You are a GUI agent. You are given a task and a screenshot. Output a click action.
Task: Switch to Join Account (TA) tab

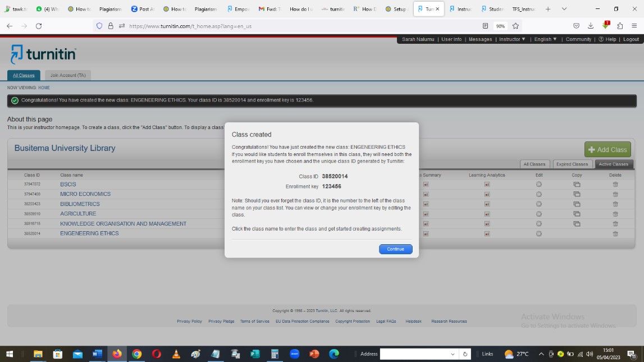pos(68,75)
